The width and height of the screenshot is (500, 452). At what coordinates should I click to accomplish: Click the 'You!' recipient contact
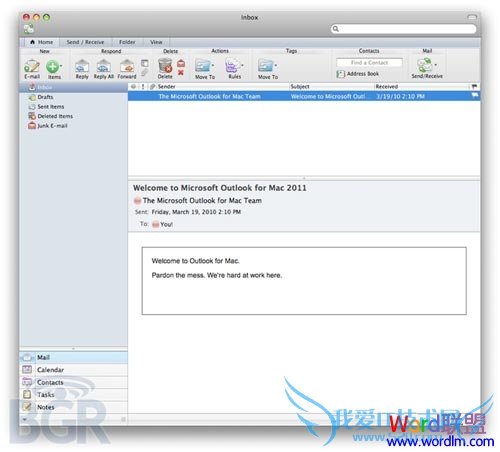tap(166, 224)
